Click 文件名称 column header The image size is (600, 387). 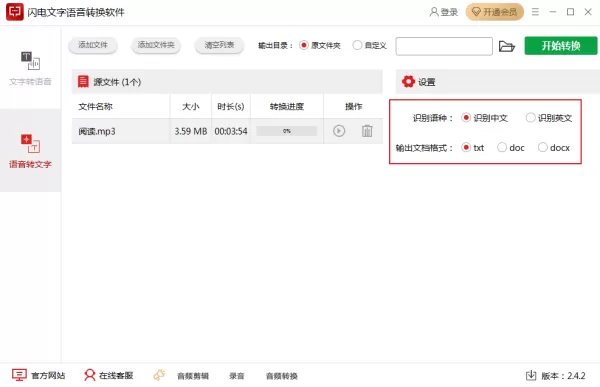point(96,106)
